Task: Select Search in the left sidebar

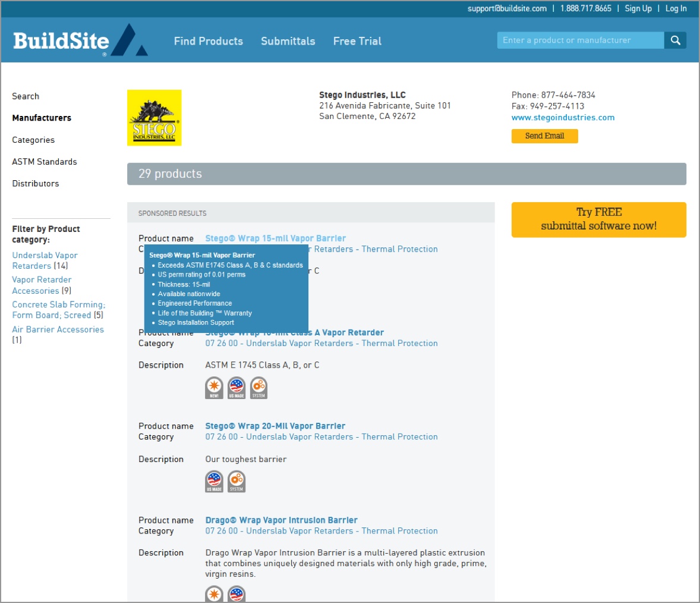Action: point(26,96)
